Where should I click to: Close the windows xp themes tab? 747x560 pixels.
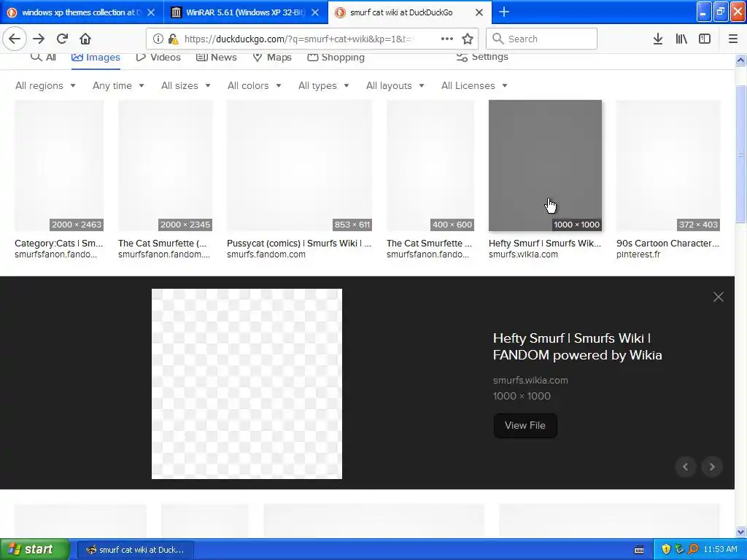151,12
